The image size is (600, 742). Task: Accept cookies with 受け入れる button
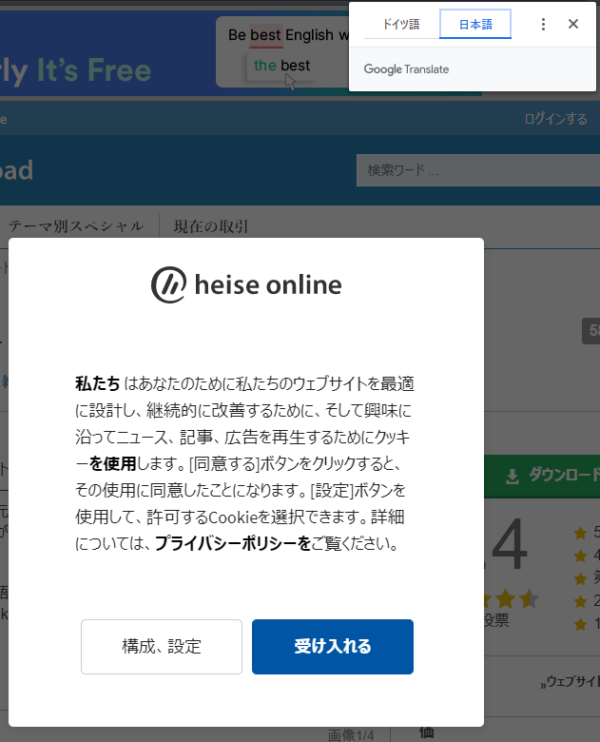click(x=332, y=647)
